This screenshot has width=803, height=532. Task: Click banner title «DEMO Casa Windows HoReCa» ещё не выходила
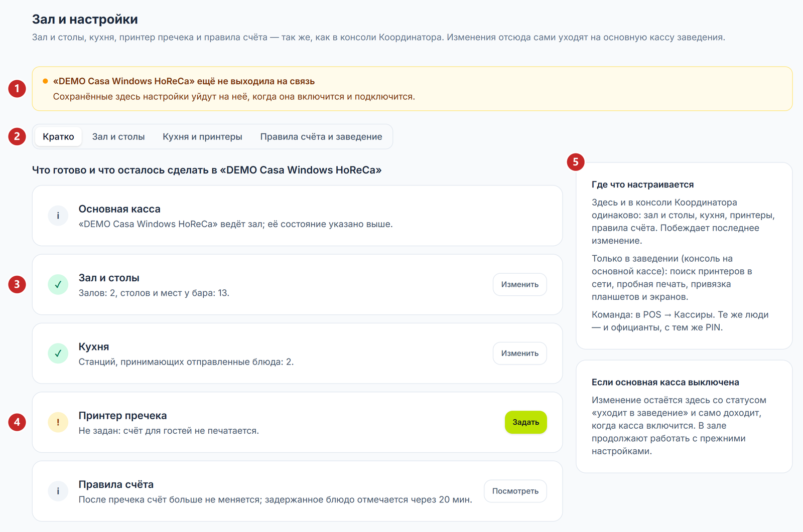(x=184, y=81)
